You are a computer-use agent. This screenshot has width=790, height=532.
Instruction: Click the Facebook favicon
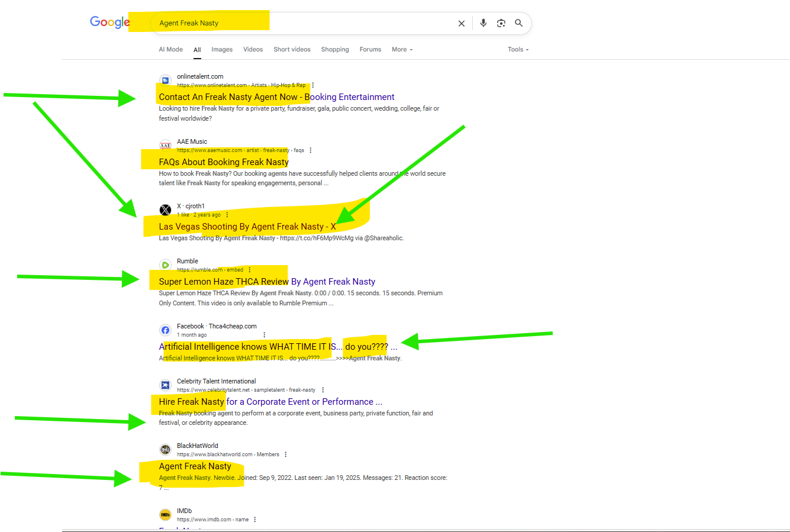pos(166,330)
